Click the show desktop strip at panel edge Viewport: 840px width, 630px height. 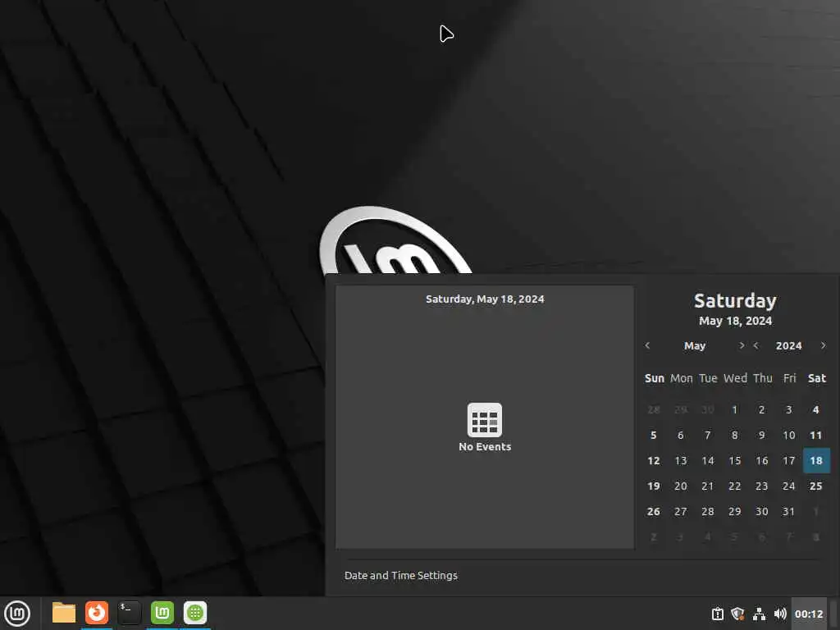[x=833, y=614]
